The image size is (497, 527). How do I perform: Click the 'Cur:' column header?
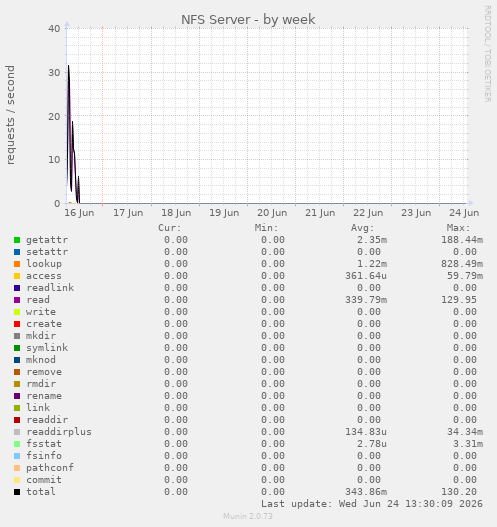pos(170,228)
